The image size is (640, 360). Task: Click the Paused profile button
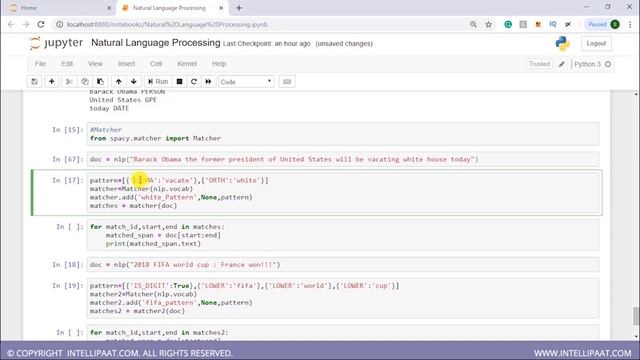coord(603,24)
